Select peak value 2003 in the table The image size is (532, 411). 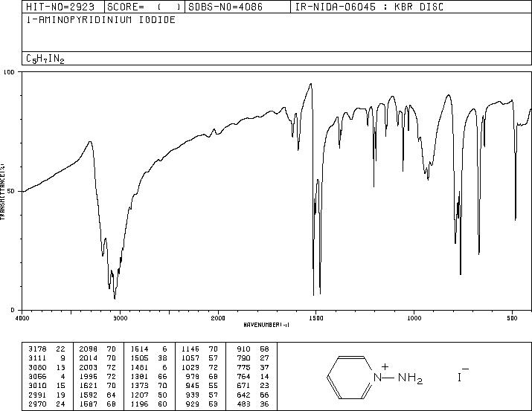89,367
